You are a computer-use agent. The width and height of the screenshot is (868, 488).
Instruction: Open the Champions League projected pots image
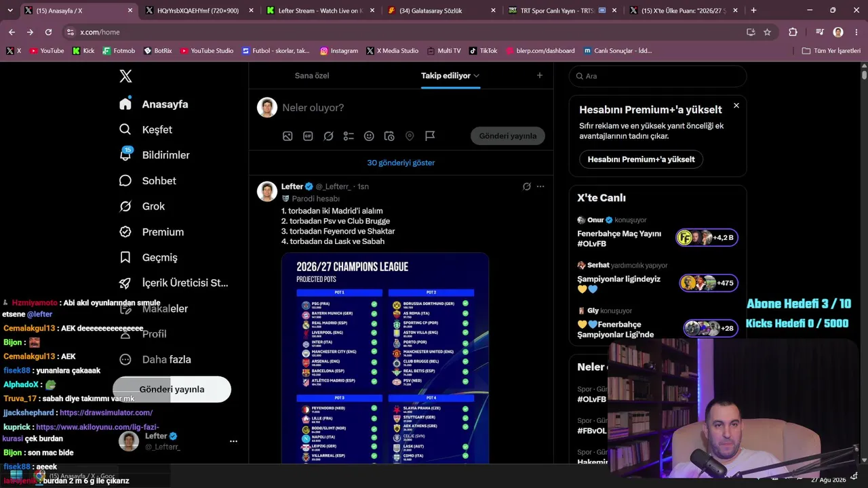click(x=385, y=358)
